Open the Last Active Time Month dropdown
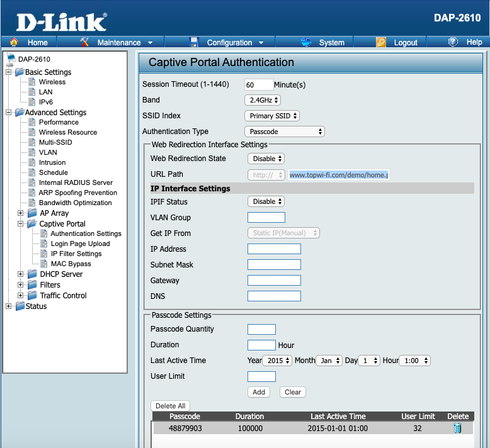 [329, 361]
